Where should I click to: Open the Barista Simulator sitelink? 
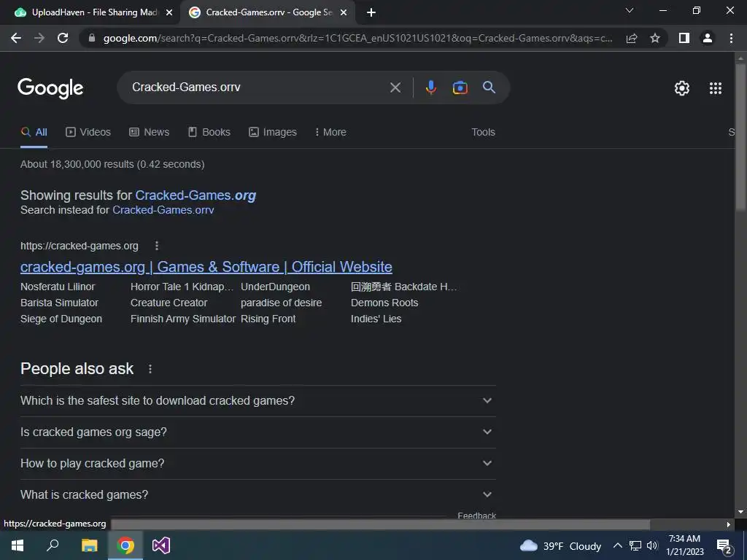[60, 303]
